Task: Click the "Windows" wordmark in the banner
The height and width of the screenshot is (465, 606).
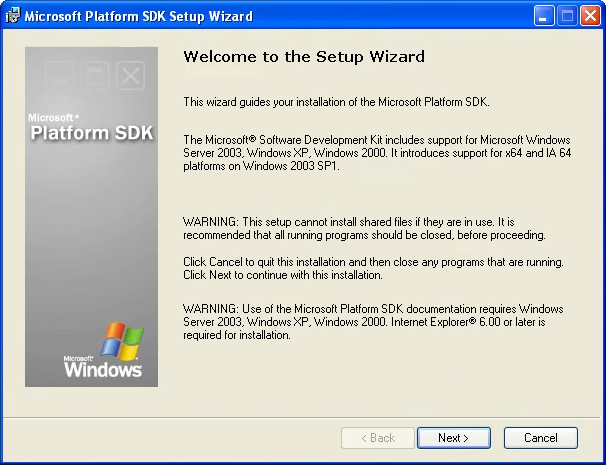Action: coord(103,370)
